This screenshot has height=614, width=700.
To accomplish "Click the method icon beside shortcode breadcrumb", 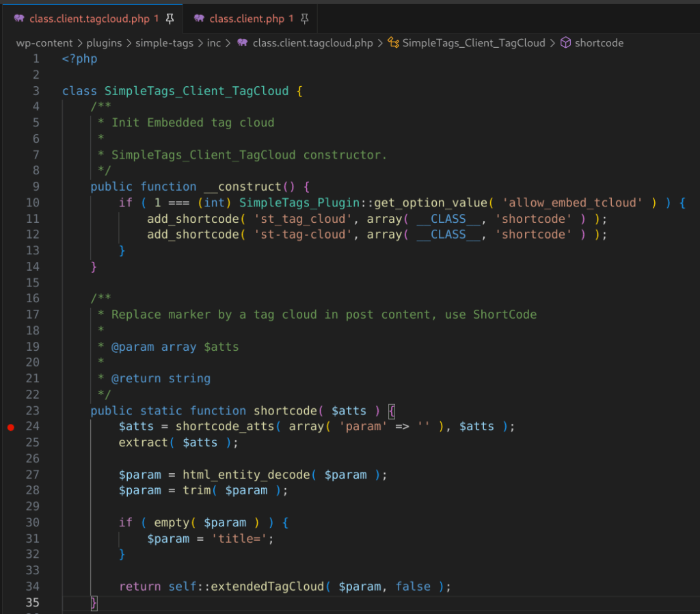I will point(565,42).
